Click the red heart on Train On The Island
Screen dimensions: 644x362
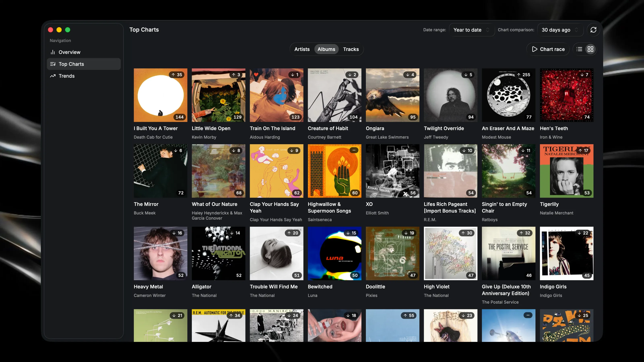(x=256, y=74)
